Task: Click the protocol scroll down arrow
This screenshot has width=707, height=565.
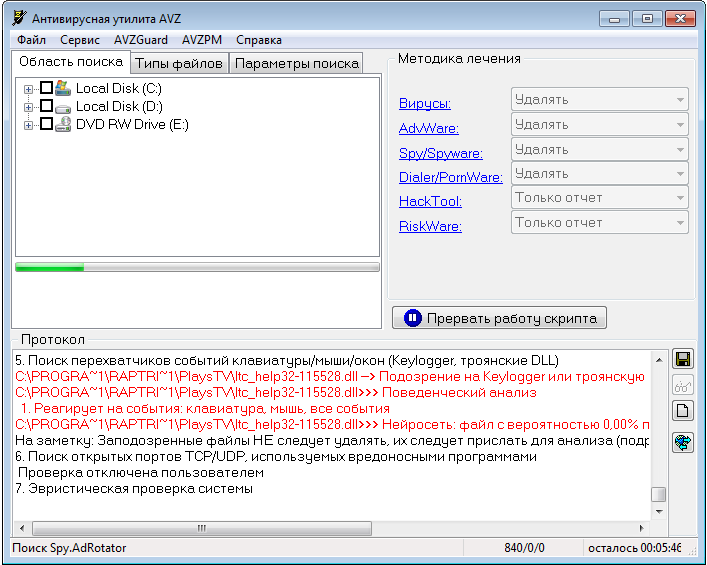Action: pos(659,511)
